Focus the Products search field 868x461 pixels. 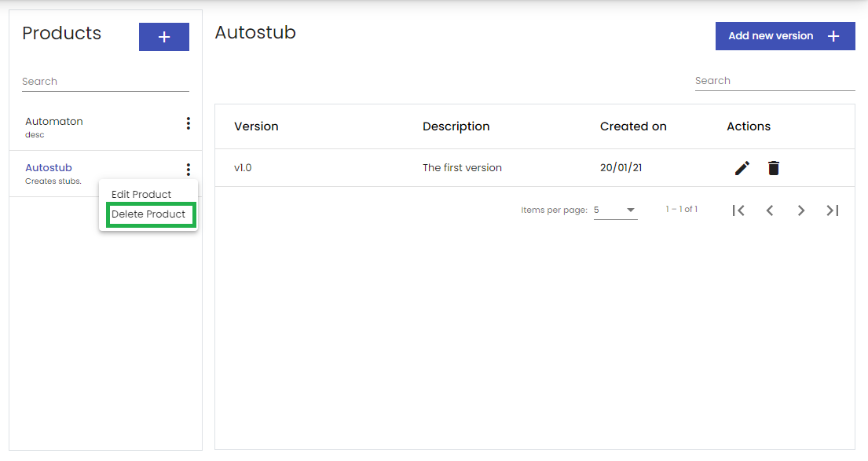point(106,82)
